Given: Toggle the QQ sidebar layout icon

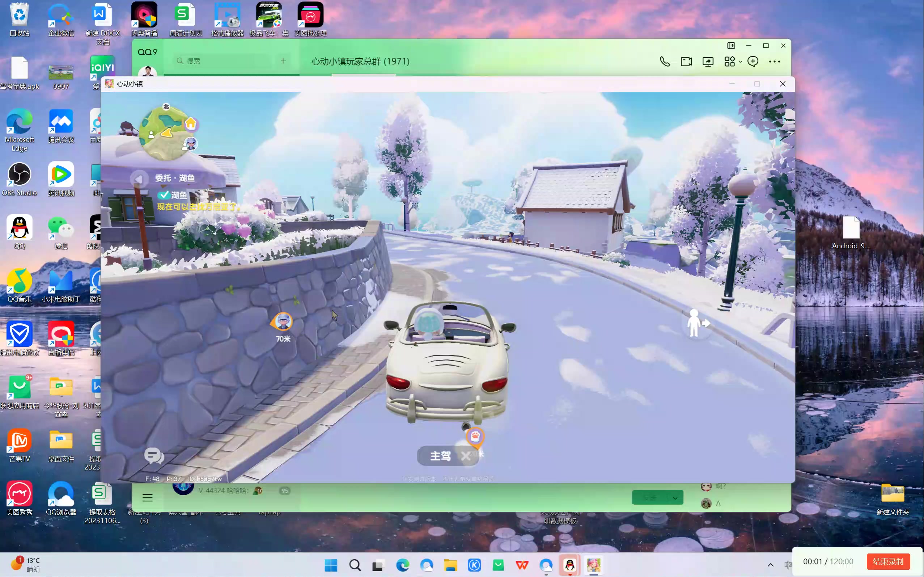Looking at the screenshot, I should tap(731, 45).
